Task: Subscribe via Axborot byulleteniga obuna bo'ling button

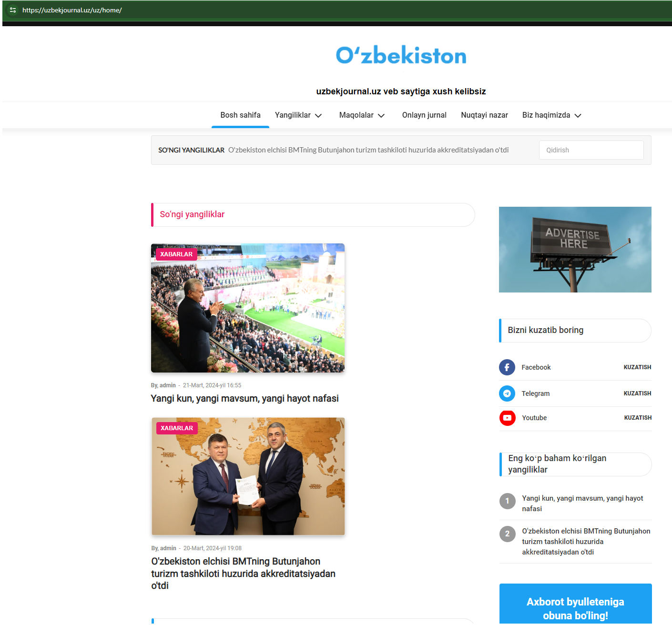Action: tap(575, 608)
